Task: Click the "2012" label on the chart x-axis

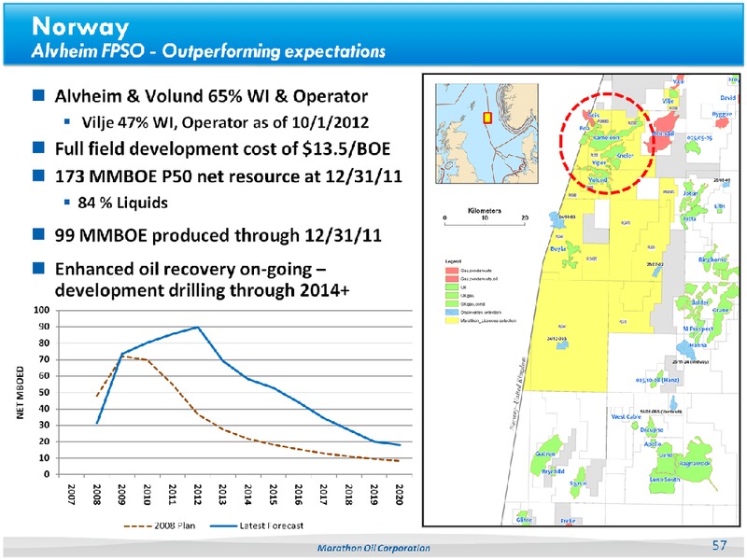Action: coord(197,495)
